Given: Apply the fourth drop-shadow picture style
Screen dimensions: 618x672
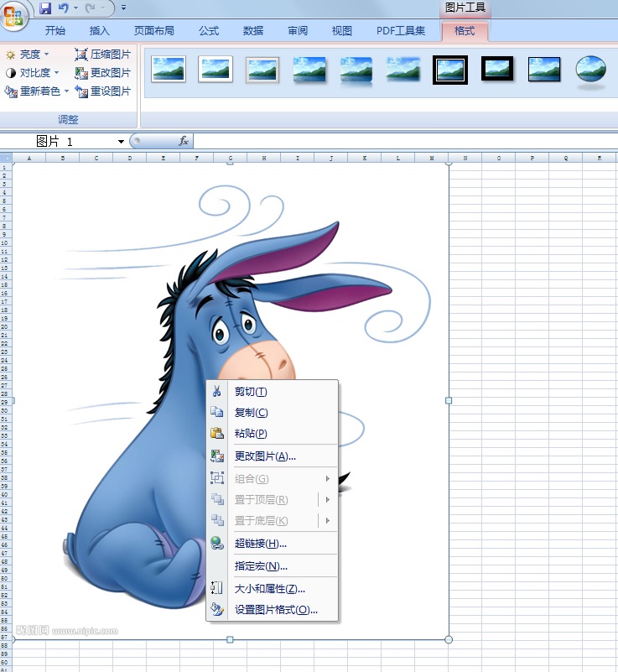Looking at the screenshot, I should pyautogui.click(x=309, y=70).
